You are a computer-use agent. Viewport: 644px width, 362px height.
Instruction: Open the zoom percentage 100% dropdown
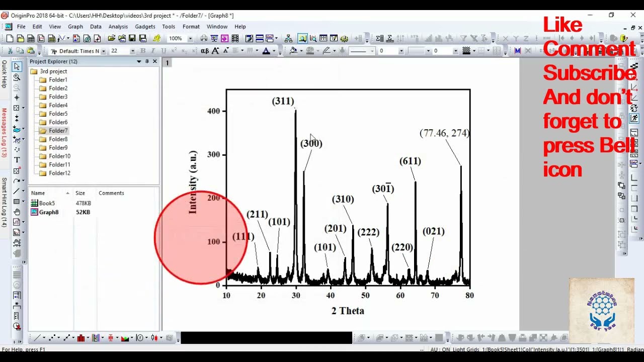point(190,38)
